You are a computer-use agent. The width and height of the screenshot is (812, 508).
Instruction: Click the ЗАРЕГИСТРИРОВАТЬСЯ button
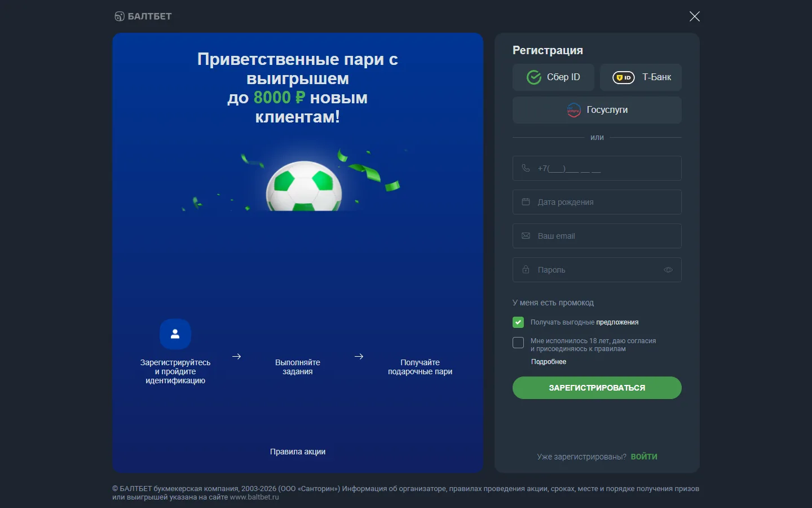[597, 388]
